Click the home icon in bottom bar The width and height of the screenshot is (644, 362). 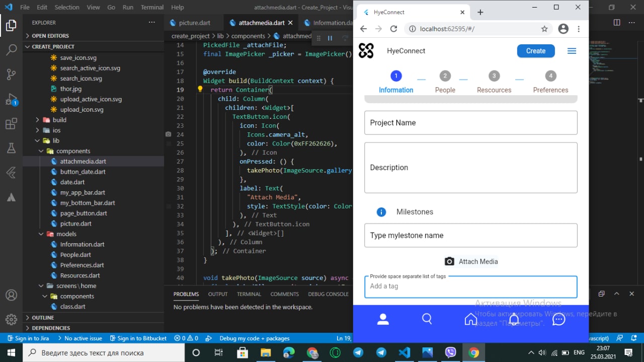470,319
